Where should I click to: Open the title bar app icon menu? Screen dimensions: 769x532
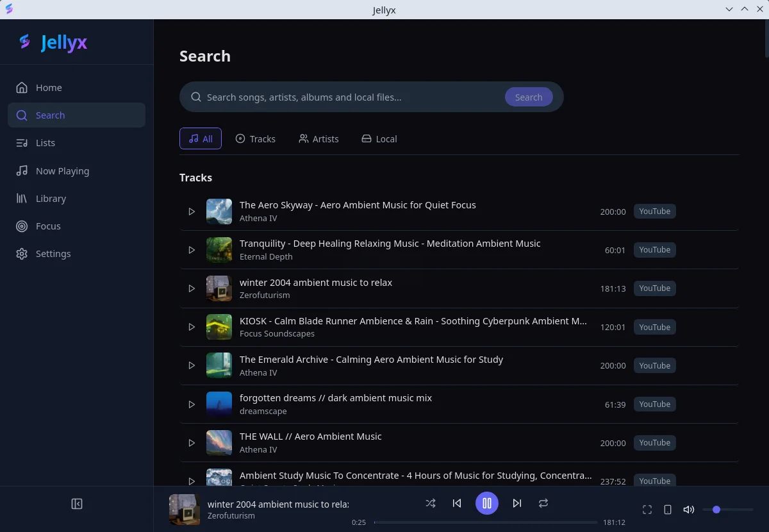coord(9,10)
